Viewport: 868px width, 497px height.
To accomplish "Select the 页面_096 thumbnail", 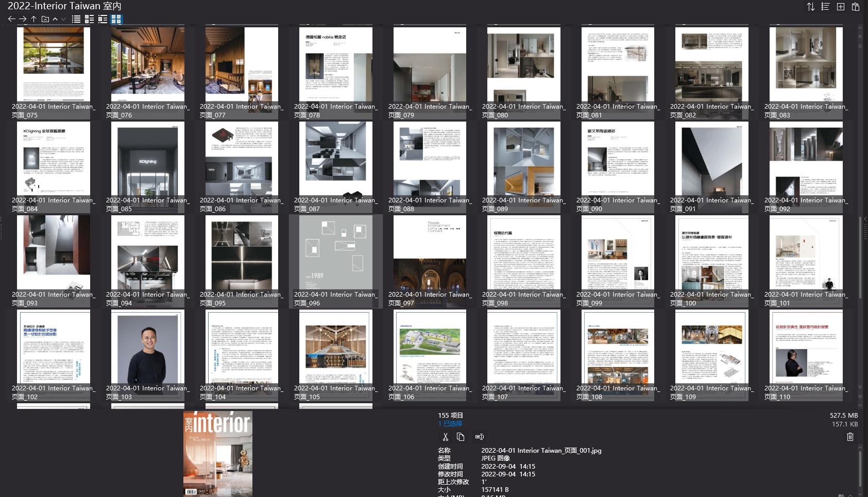I will click(335, 252).
